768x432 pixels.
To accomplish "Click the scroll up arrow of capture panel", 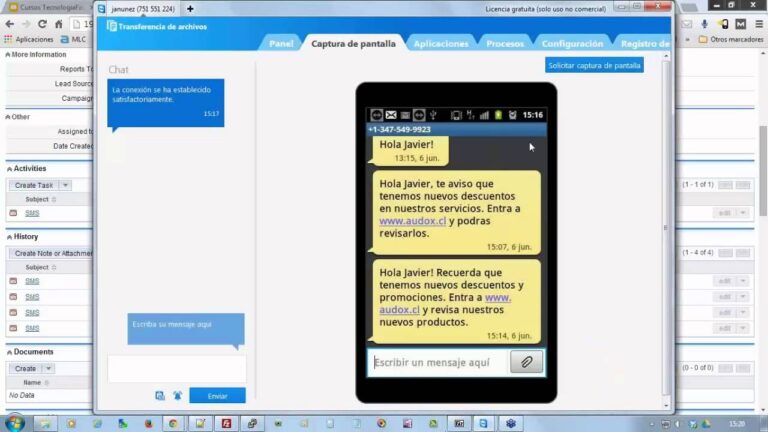I will pyautogui.click(x=666, y=56).
